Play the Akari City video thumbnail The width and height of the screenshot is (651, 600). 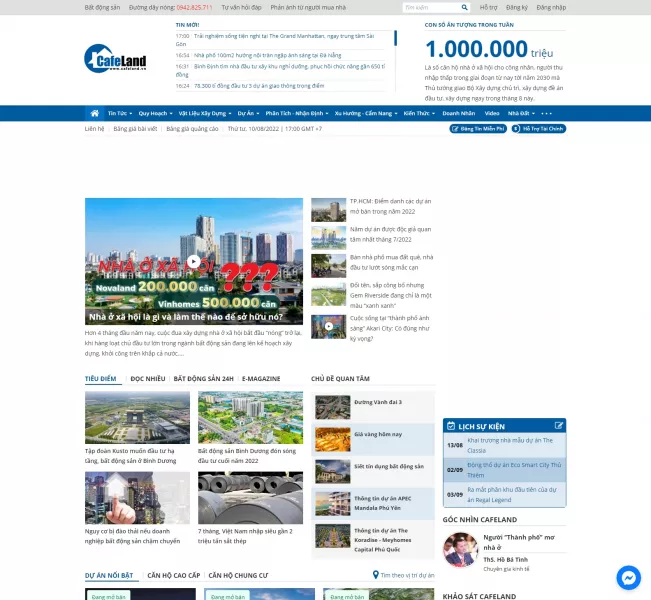pos(328,326)
